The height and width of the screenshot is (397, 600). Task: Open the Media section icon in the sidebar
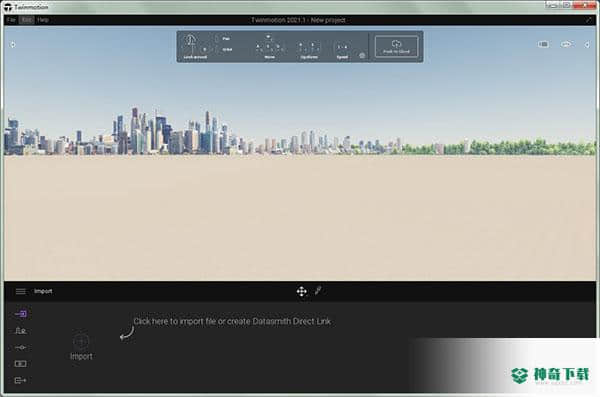(x=21, y=364)
